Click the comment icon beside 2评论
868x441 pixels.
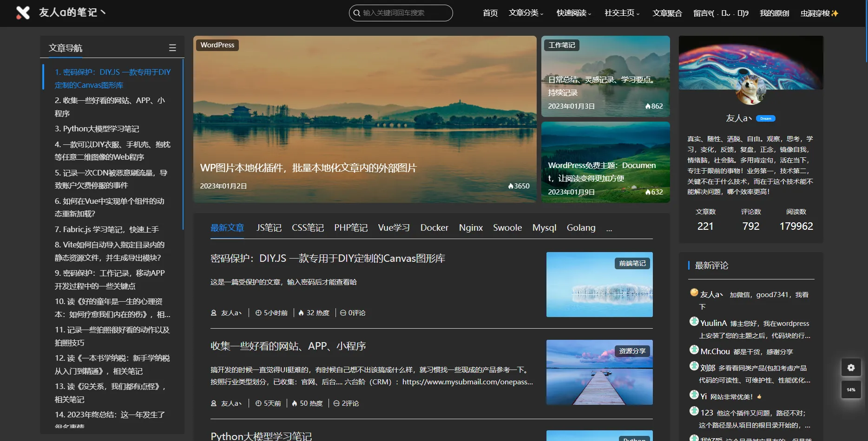[x=336, y=403]
